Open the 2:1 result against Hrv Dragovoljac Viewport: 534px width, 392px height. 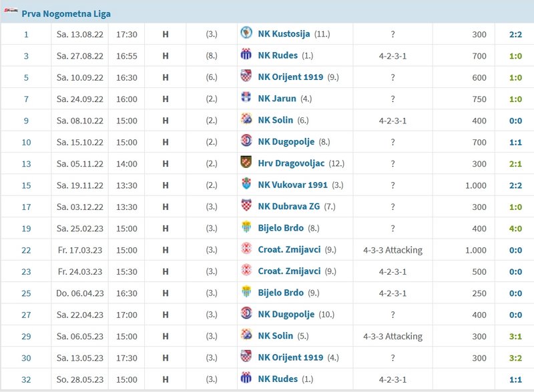[x=515, y=164]
